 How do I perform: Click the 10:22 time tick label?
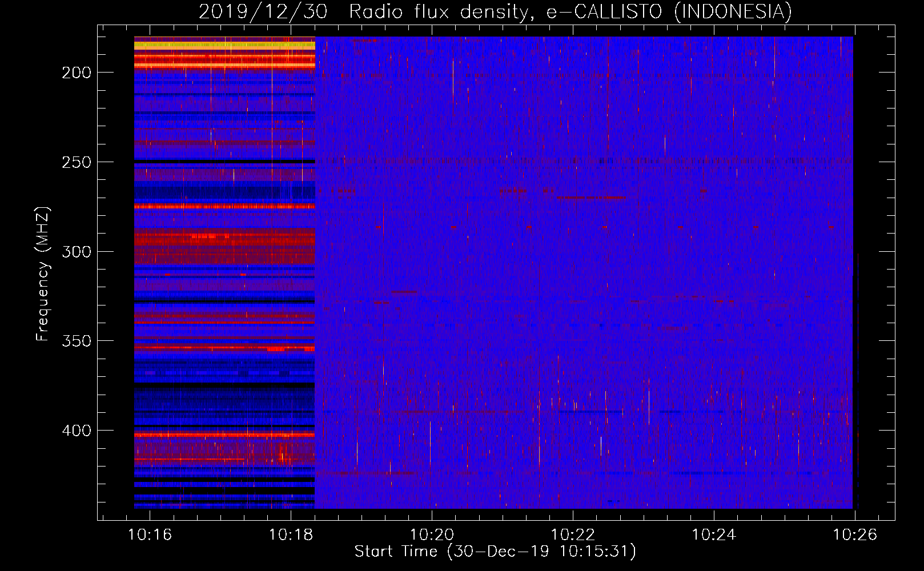click(x=573, y=534)
